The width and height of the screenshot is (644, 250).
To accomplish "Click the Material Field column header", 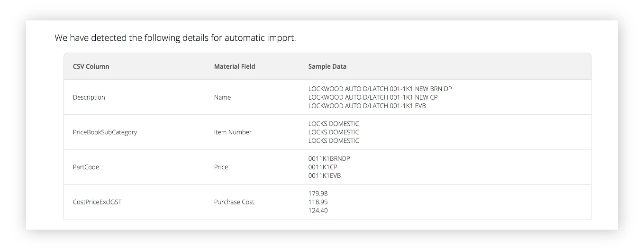I will coord(235,66).
